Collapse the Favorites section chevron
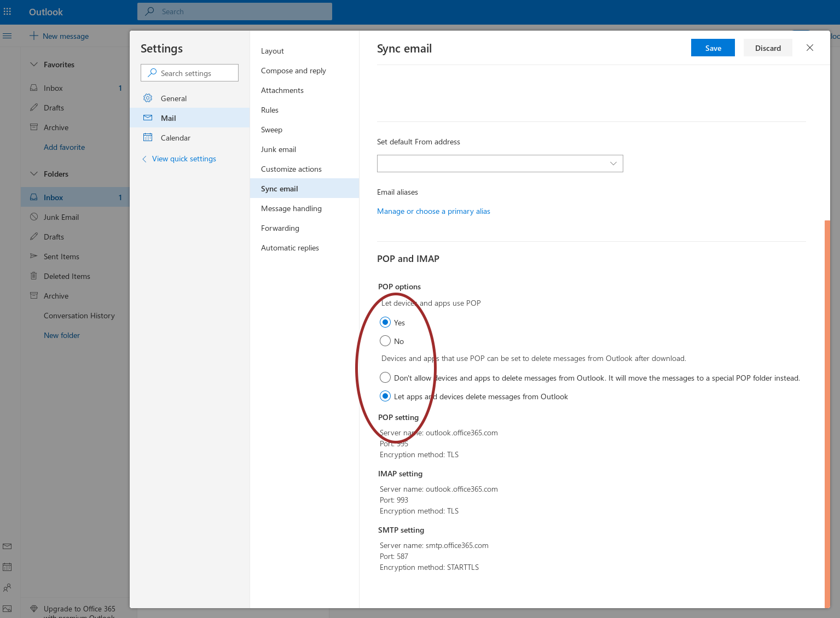 click(34, 64)
